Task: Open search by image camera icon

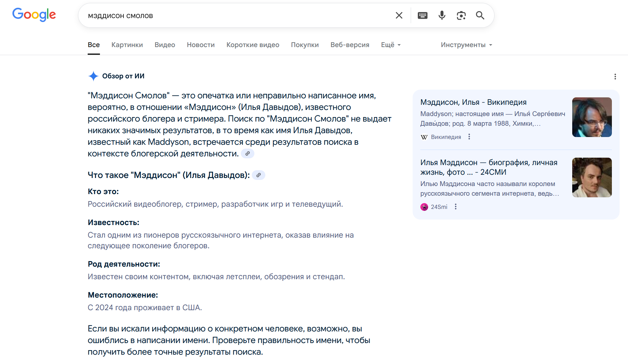Action: (461, 15)
